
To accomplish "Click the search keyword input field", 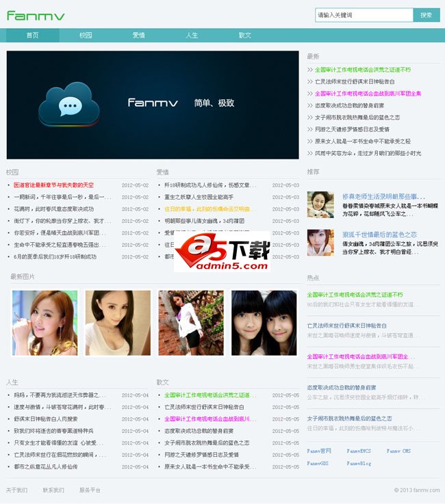I will click(364, 15).
